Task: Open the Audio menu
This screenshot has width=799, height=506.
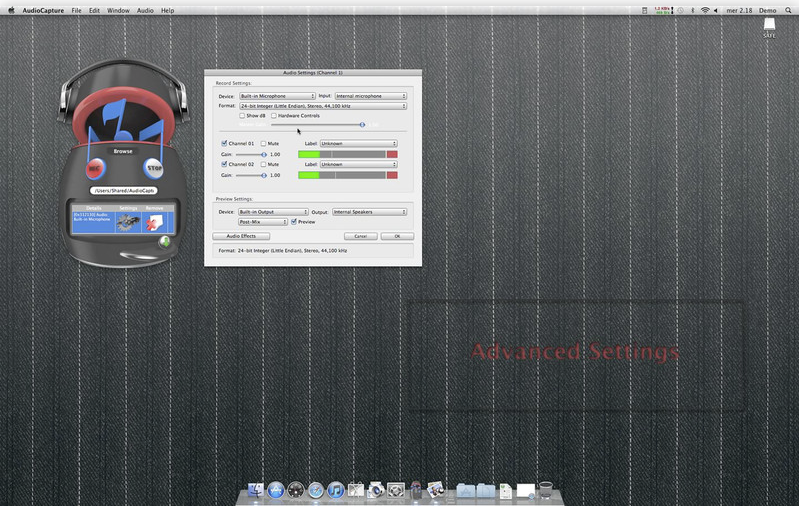Action: click(145, 10)
